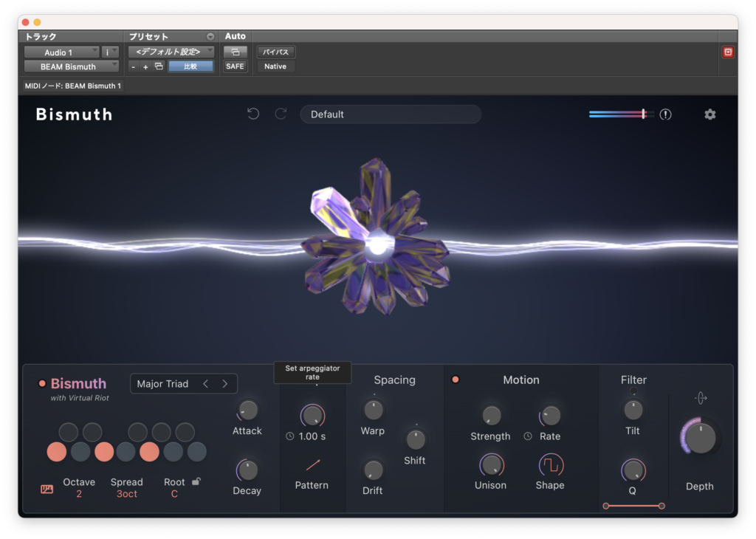The image size is (756, 539).
Task: Click the Tilt knob
Action: [x=633, y=411]
